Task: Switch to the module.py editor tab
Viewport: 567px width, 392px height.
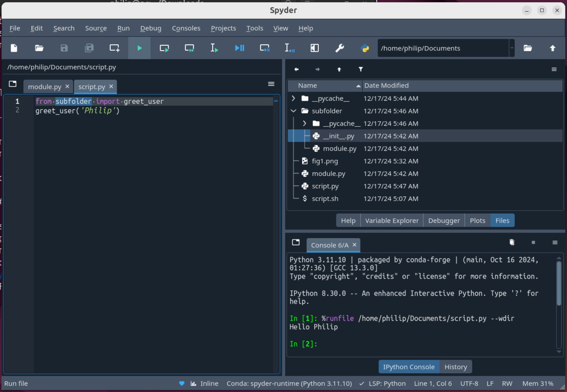Action: (45, 87)
